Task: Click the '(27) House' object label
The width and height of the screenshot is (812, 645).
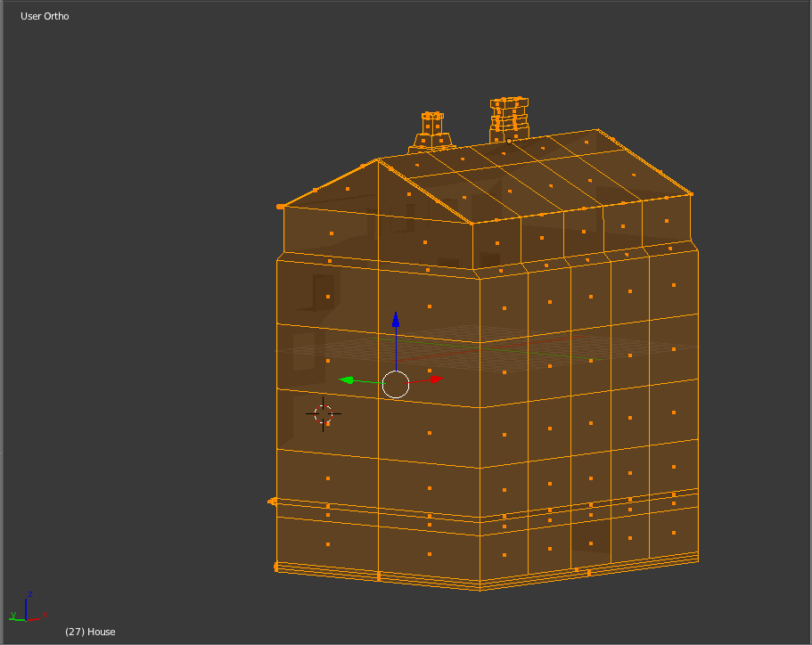Action: click(90, 632)
